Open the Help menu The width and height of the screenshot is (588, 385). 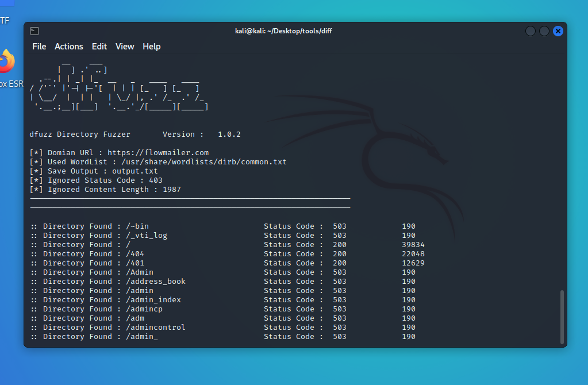coord(152,47)
